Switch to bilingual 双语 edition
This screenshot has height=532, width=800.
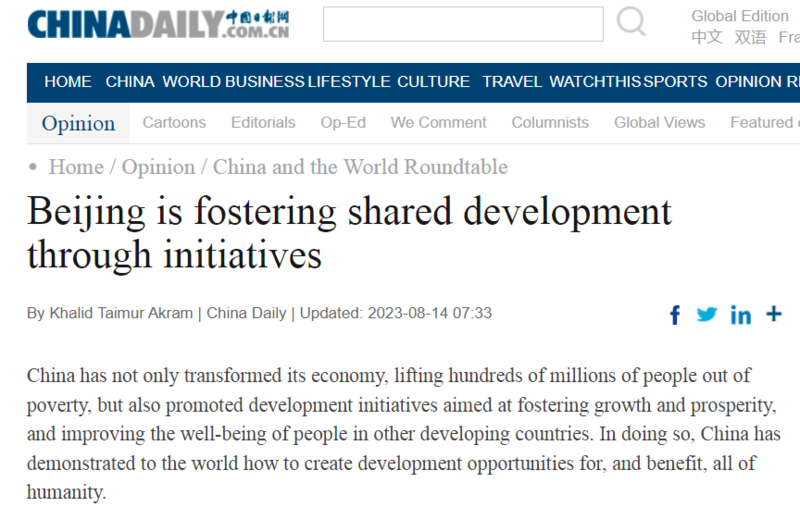click(750, 38)
